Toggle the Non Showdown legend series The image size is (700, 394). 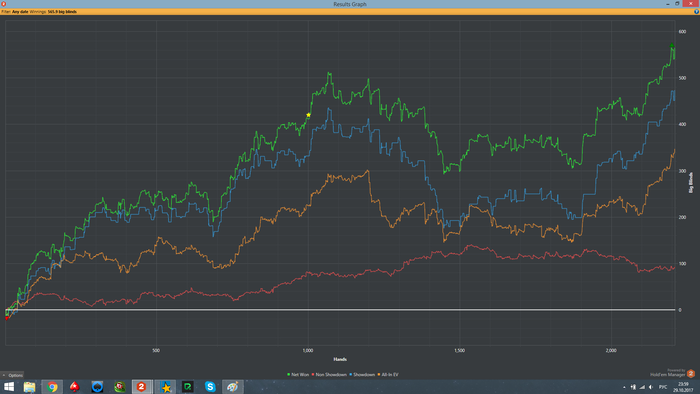[329, 374]
